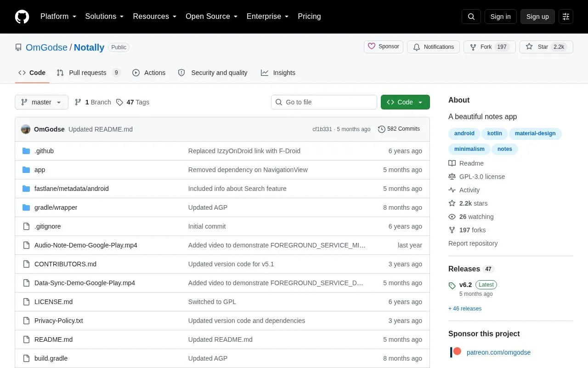Open the gradle/wrapper folder
This screenshot has width=588, height=368.
tap(56, 207)
